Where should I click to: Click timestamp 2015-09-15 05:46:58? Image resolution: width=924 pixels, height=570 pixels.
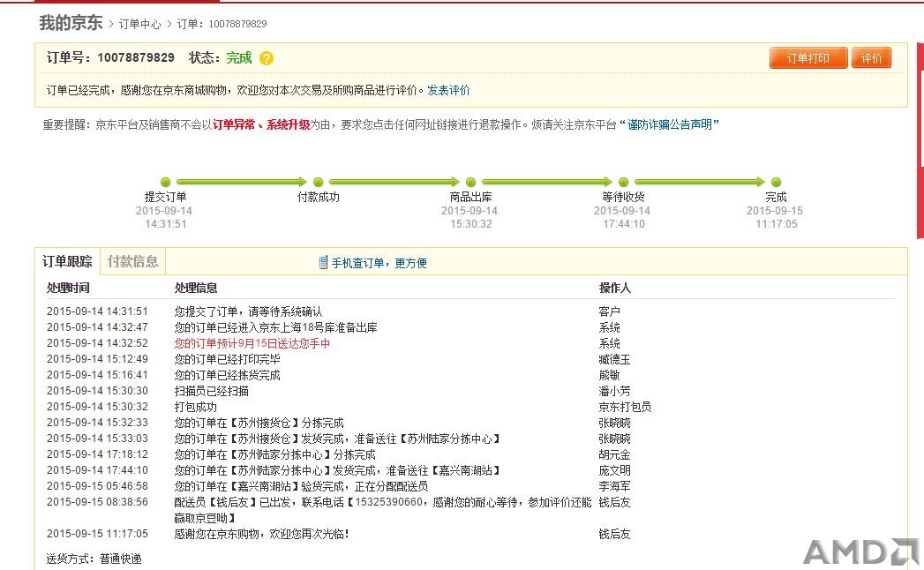[97, 486]
